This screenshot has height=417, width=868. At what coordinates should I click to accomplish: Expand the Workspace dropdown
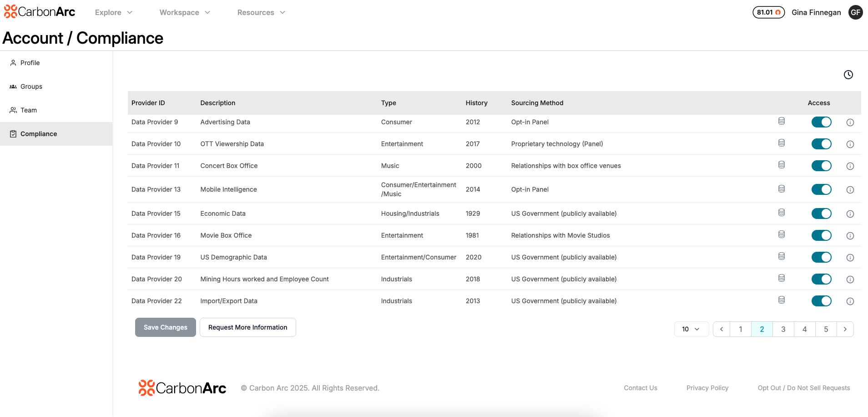184,12
